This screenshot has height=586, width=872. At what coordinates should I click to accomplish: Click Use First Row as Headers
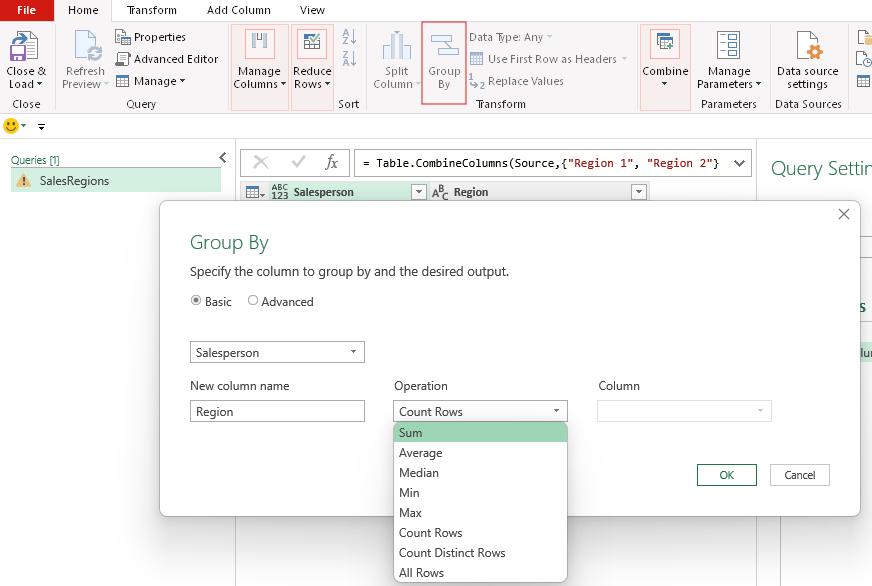(x=548, y=59)
